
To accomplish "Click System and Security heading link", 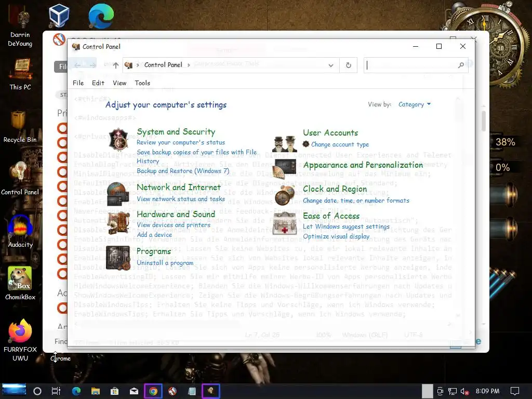I will tap(176, 131).
